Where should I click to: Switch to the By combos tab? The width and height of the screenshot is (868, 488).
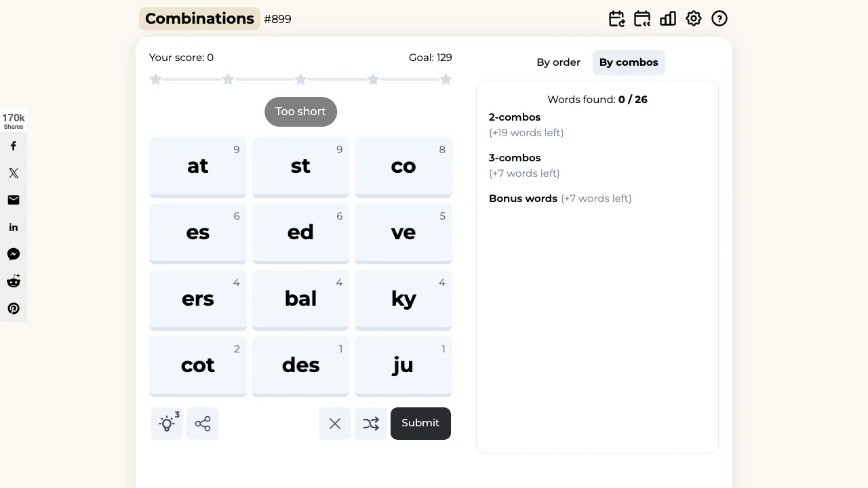point(629,62)
